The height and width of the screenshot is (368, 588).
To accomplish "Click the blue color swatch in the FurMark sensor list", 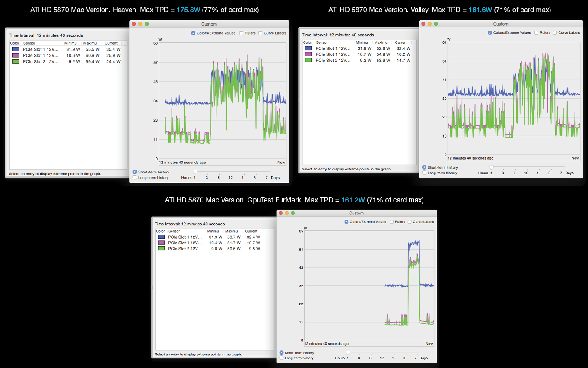I will [x=162, y=237].
